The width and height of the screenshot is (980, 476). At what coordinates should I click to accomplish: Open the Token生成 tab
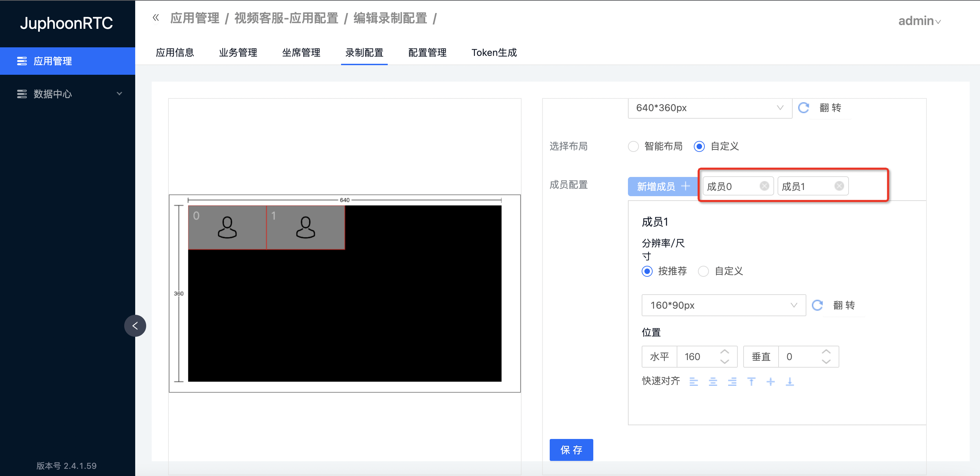click(494, 52)
